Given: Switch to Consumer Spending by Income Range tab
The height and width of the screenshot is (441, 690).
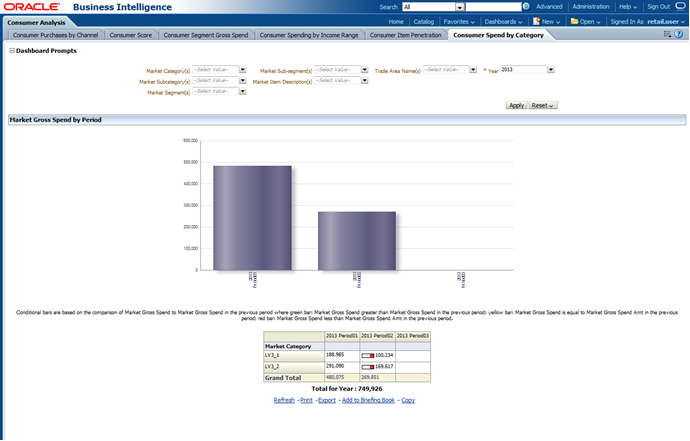Looking at the screenshot, I should point(309,35).
